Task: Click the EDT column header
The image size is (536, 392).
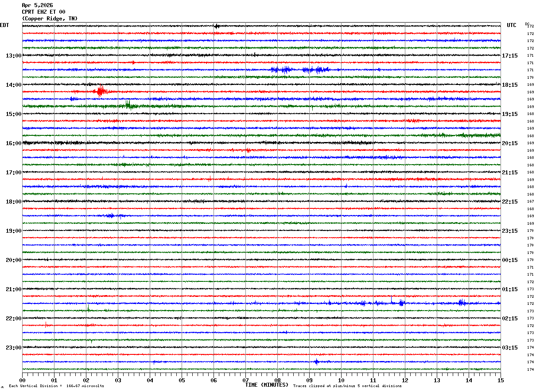Action: point(4,25)
